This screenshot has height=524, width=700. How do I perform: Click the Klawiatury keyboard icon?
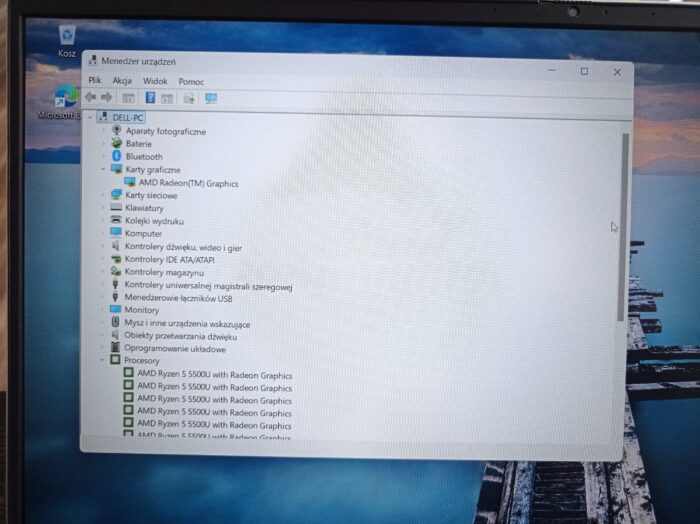click(x=116, y=207)
